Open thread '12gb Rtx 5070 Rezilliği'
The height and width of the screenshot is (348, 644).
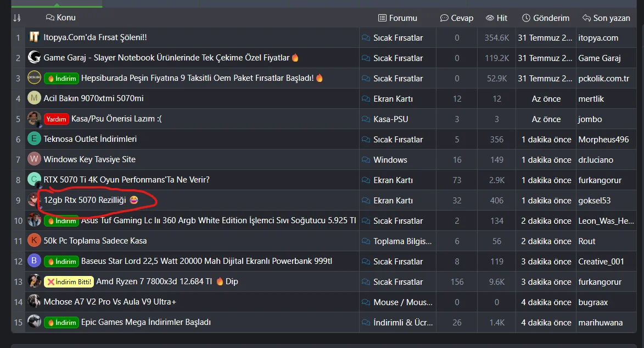tap(85, 200)
